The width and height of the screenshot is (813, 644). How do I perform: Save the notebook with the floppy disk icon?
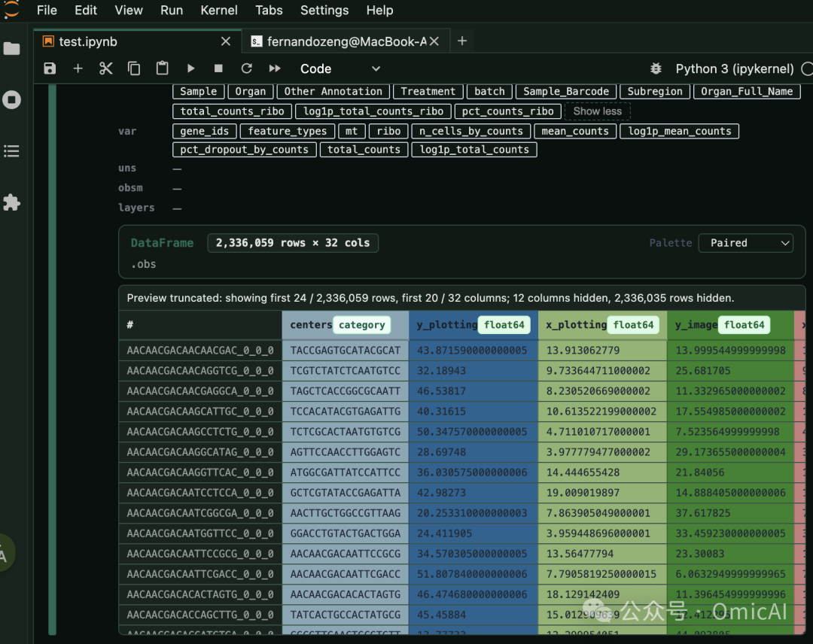point(50,68)
